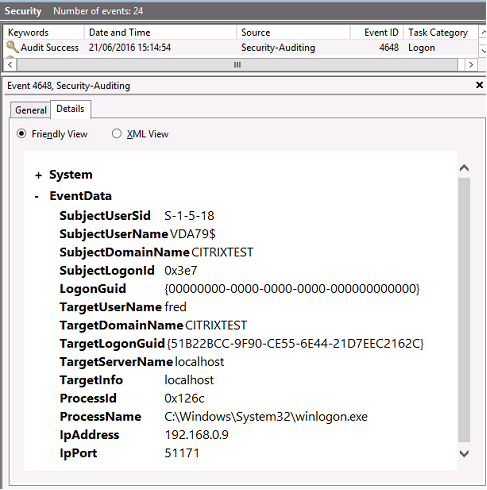Image resolution: width=487 pixels, height=490 pixels.
Task: Click the LogonGuid all-zeros value
Action: click(x=292, y=289)
